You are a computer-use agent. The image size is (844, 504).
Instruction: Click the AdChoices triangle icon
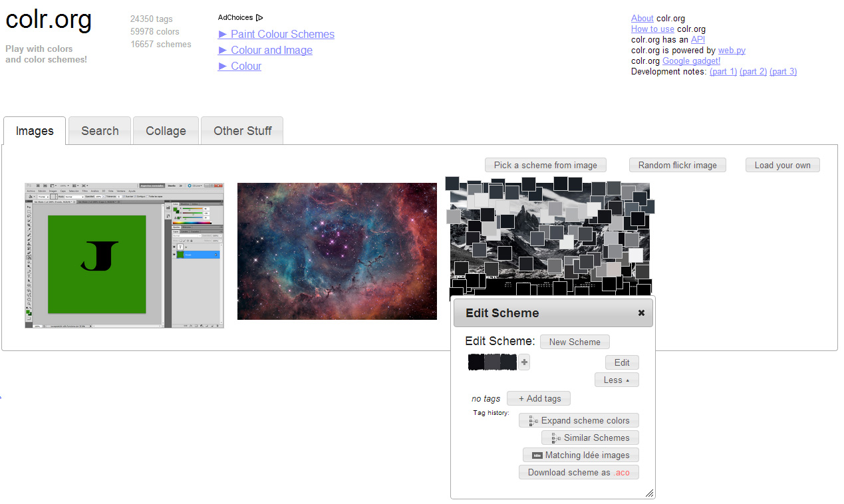(x=259, y=17)
